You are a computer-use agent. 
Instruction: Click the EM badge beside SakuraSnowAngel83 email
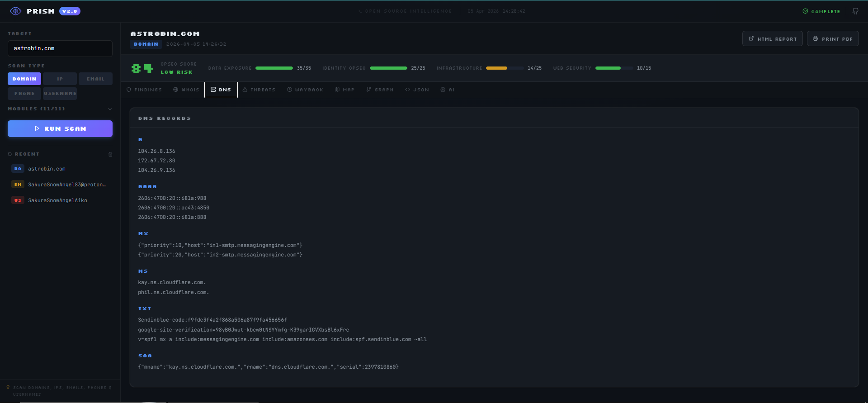[18, 185]
